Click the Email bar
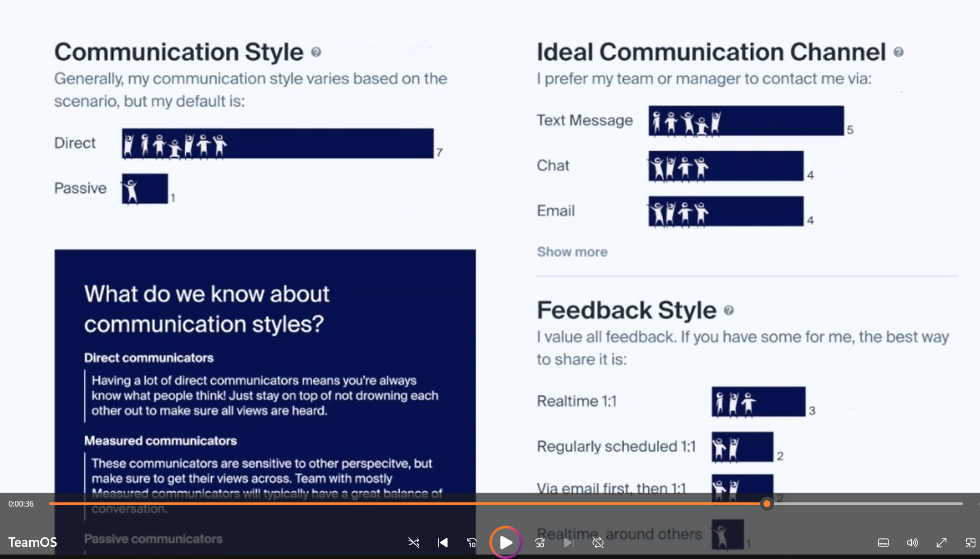980x559 pixels. [x=726, y=211]
